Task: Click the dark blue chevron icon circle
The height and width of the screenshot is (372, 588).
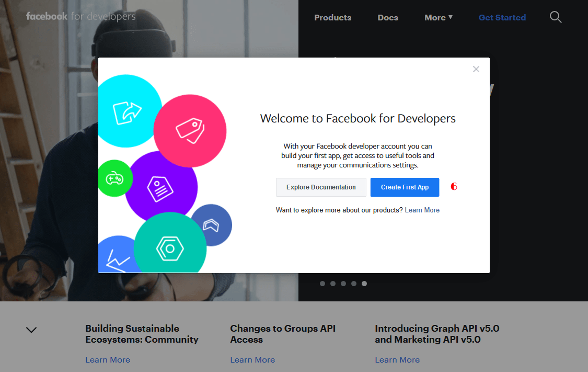Action: pyautogui.click(x=212, y=225)
